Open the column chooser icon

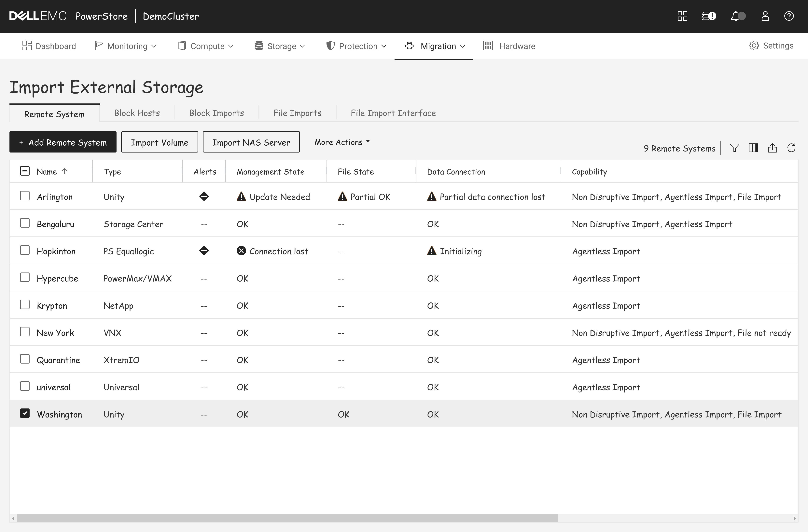[753, 148]
